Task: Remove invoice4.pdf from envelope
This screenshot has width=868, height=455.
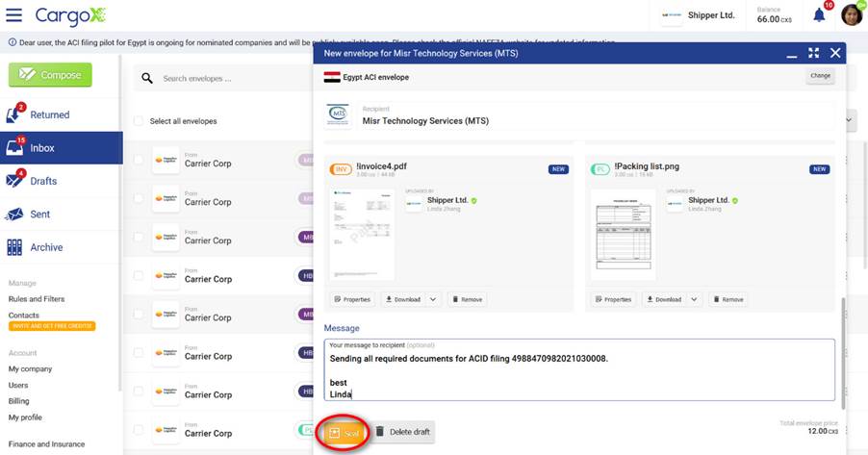Action: click(468, 299)
